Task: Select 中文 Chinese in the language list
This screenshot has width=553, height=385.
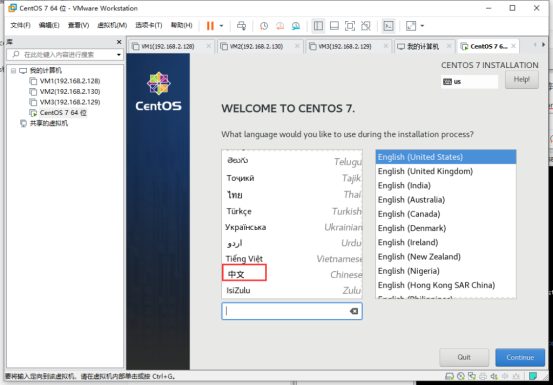Action: [292, 274]
